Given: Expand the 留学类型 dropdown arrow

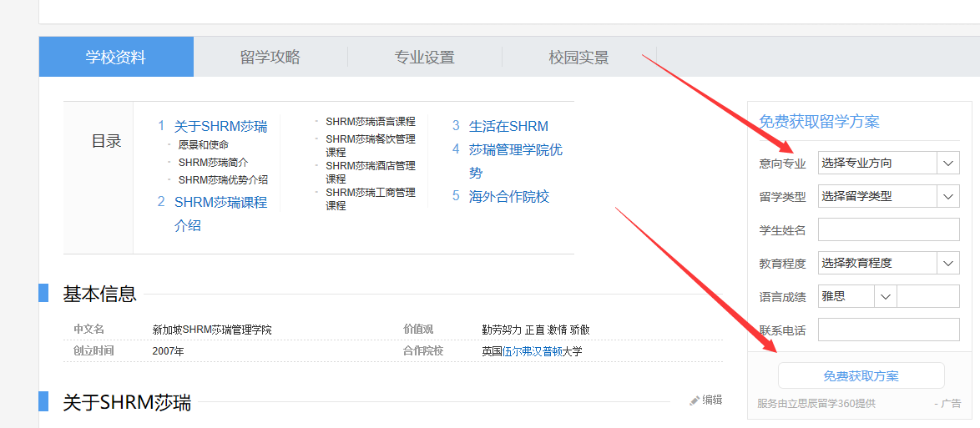Looking at the screenshot, I should [948, 196].
